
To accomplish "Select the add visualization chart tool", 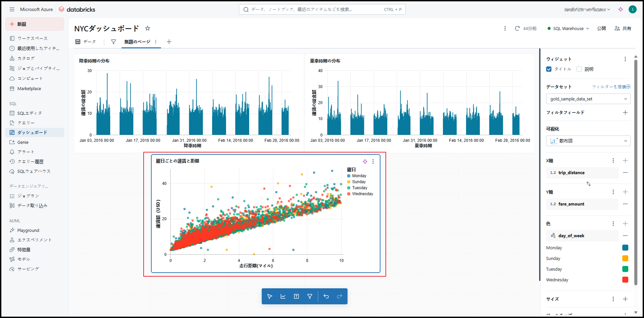I will (283, 296).
